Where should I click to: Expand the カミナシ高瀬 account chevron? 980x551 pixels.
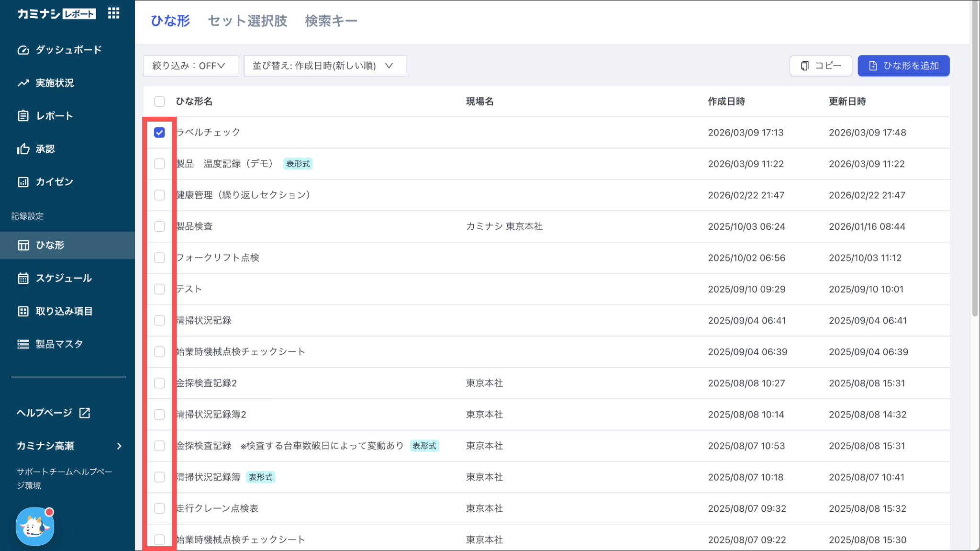click(119, 446)
